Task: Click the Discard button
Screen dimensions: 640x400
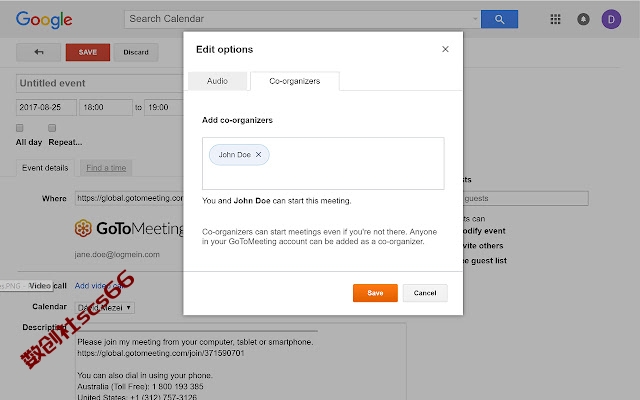Action: (136, 52)
